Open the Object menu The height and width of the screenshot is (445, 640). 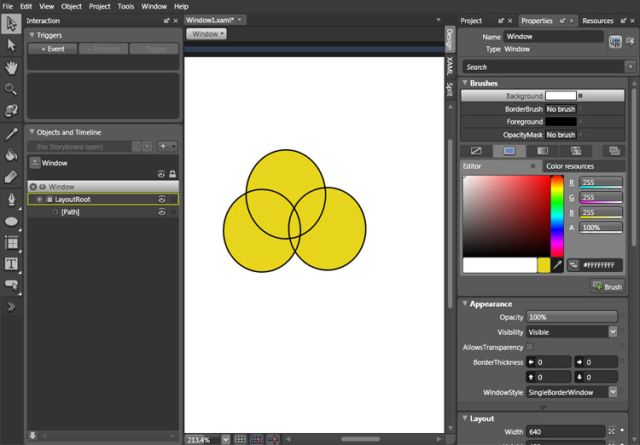click(x=71, y=7)
